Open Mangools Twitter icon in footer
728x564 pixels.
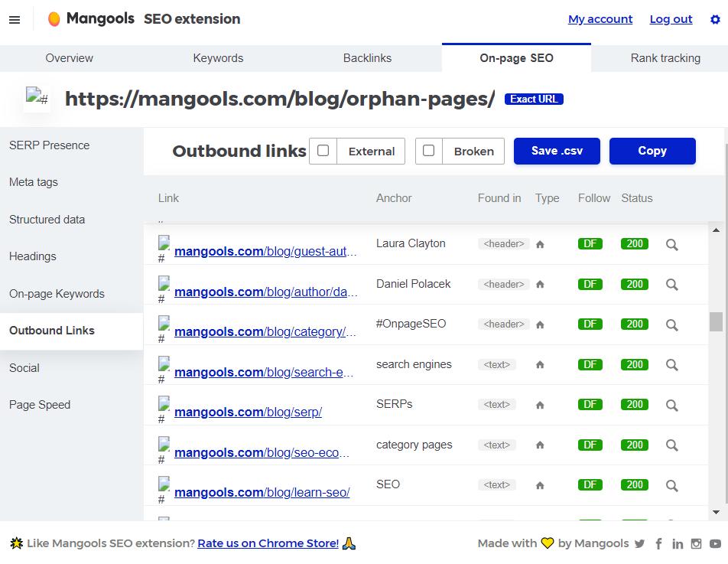tap(639, 543)
